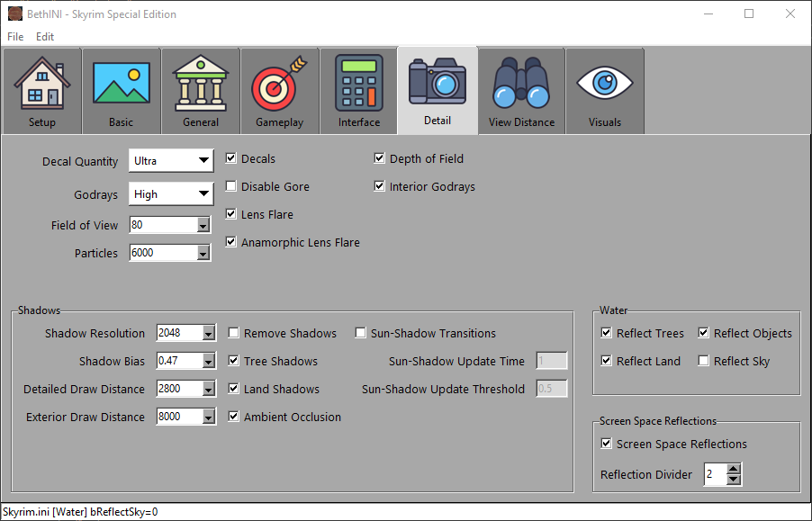The width and height of the screenshot is (812, 521).
Task: Toggle the Tree Shadows checkbox
Action: coord(233,361)
